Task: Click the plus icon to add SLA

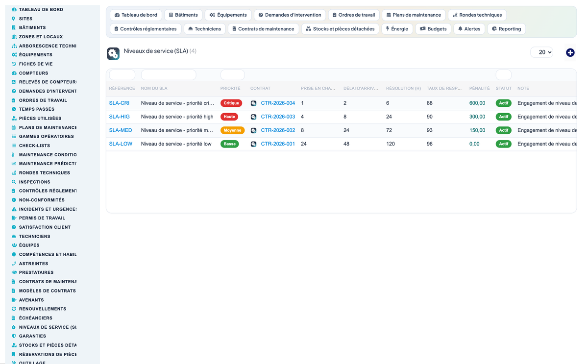Action: point(570,52)
